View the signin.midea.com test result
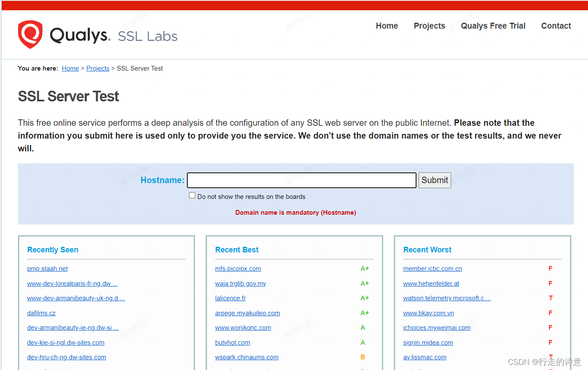The width and height of the screenshot is (588, 370). point(428,342)
